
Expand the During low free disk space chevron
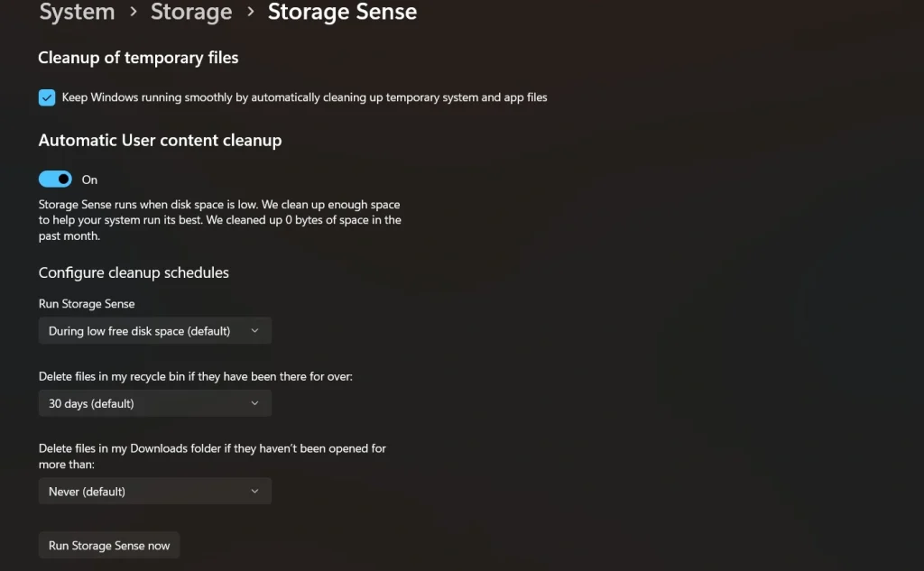click(x=256, y=330)
